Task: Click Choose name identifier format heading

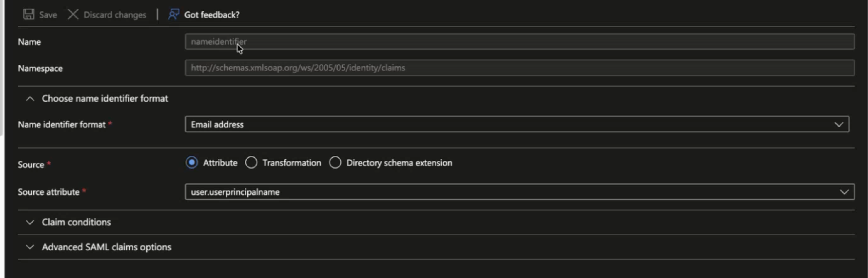Action: click(105, 99)
